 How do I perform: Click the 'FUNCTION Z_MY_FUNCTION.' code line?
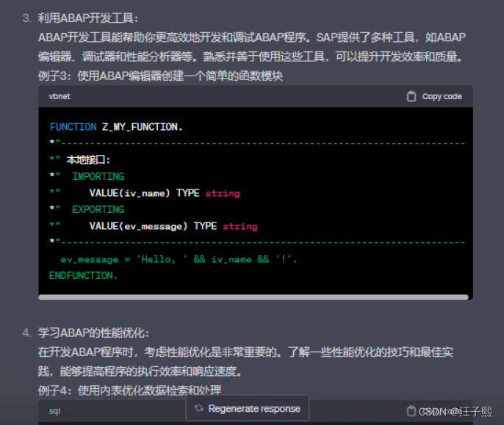click(116, 127)
